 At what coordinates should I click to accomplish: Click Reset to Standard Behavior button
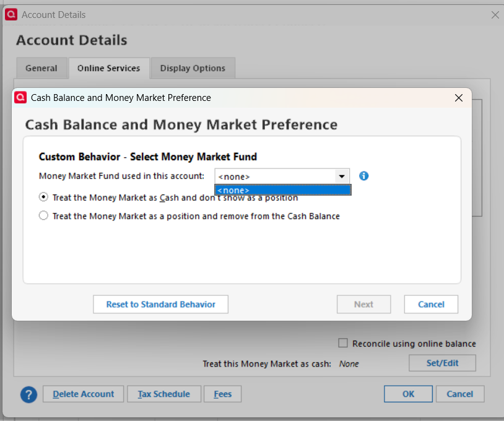pos(161,304)
